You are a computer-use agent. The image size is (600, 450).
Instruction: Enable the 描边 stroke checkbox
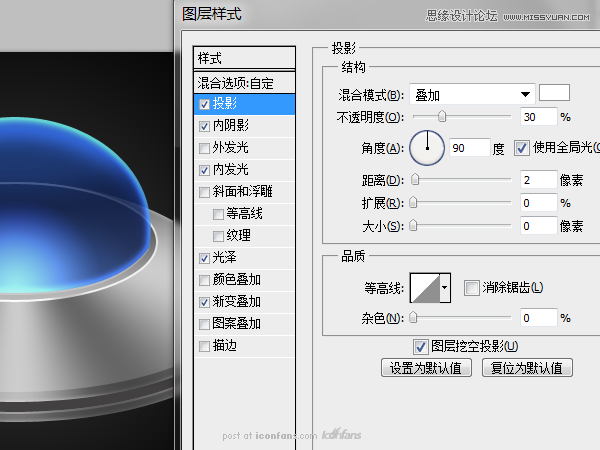(204, 346)
